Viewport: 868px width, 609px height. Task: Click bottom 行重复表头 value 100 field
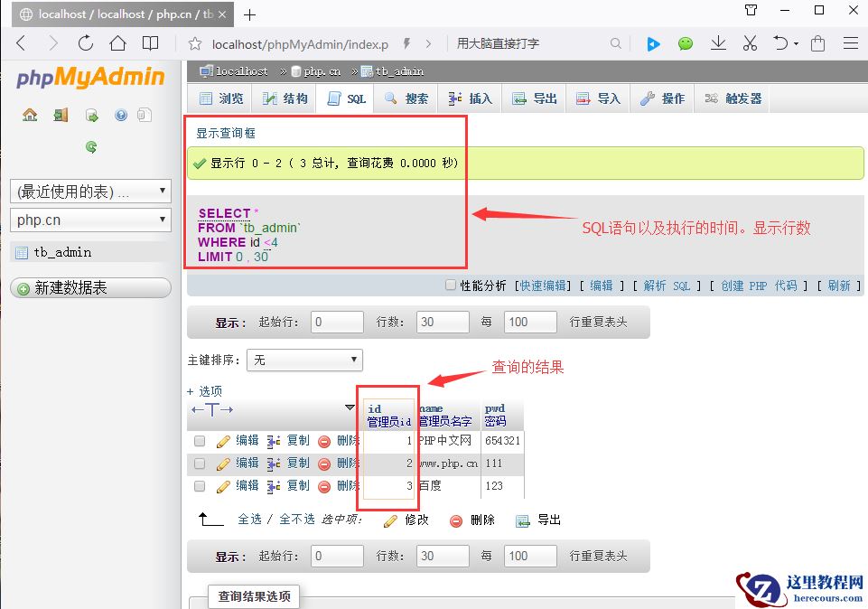pyautogui.click(x=530, y=557)
